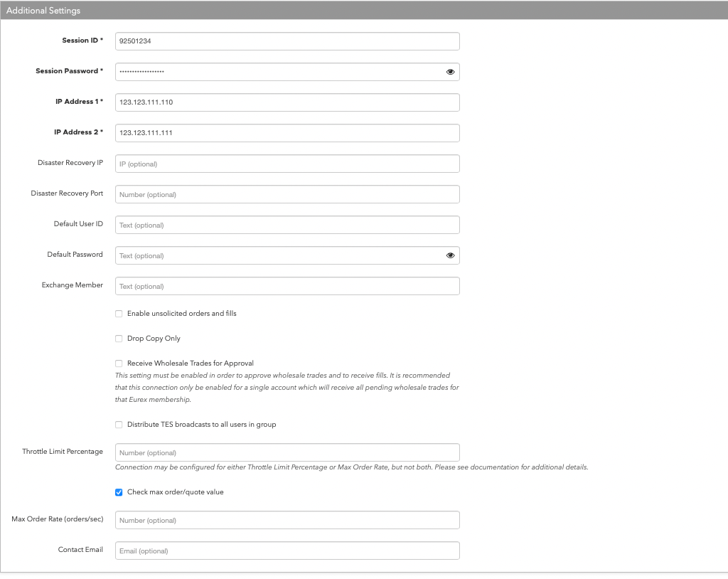Click the 'Contact Email' label
This screenshot has height=579, width=728.
[x=80, y=550]
